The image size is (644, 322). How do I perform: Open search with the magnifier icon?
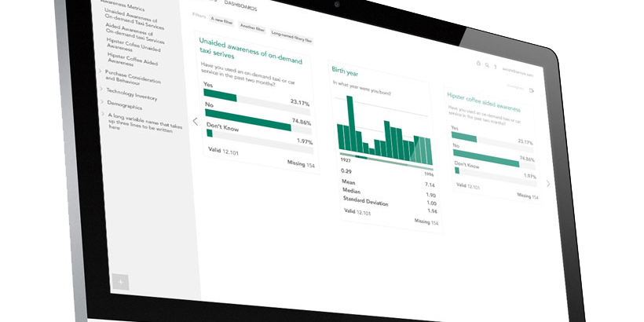pos(487,65)
